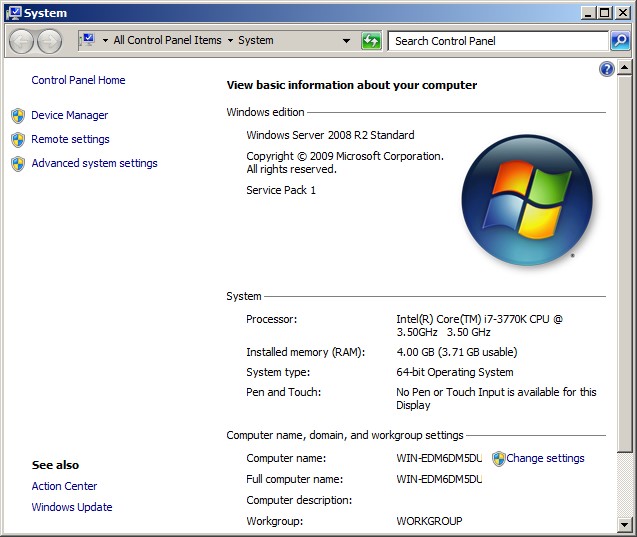
Task: Select All Control Panel Items breadcrumb
Action: click(167, 40)
